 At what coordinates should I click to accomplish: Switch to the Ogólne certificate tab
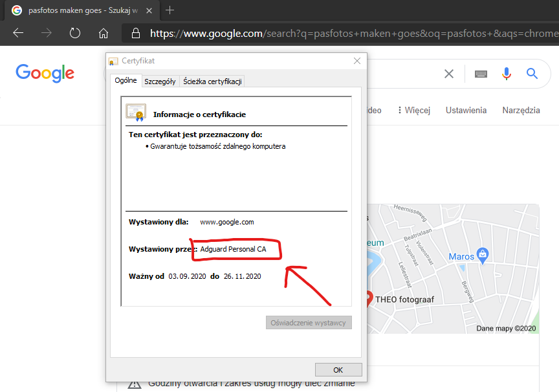pos(126,81)
